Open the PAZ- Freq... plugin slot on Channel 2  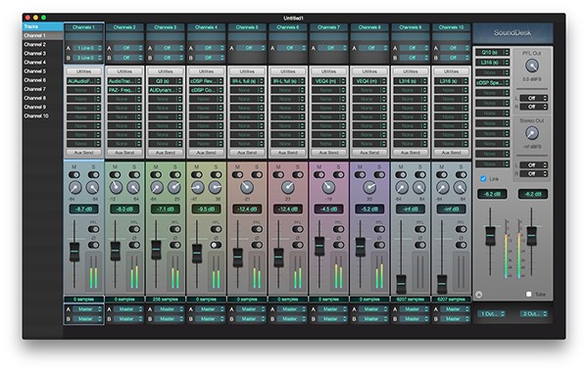(x=124, y=90)
